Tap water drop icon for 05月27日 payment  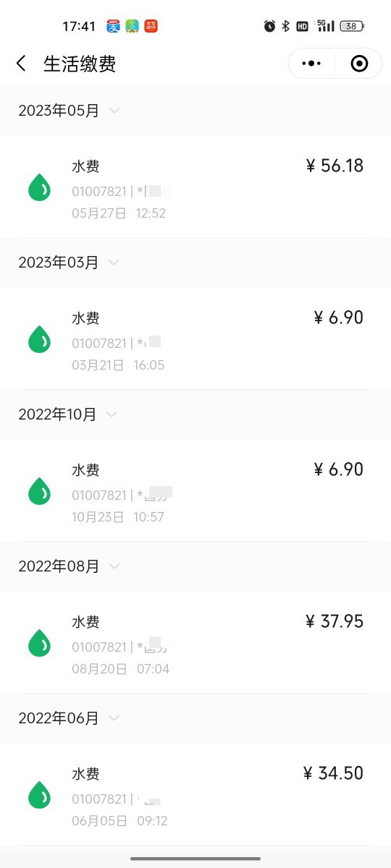pos(39,187)
